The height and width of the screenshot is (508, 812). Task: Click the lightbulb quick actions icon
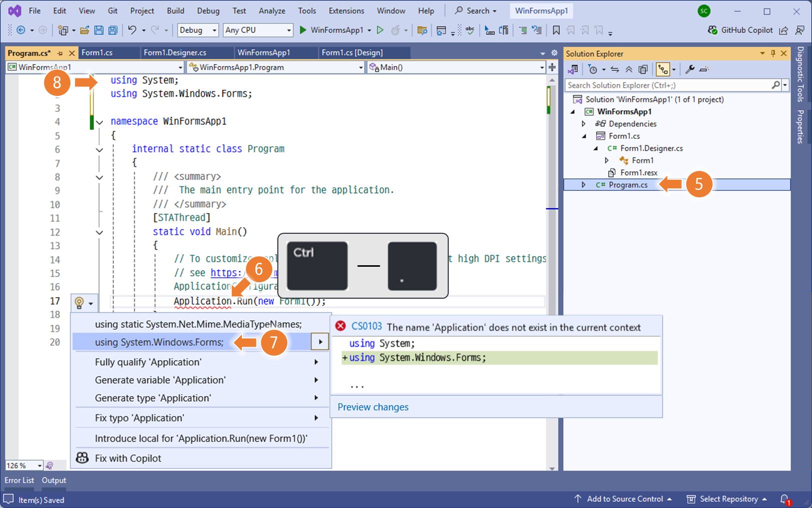point(79,302)
